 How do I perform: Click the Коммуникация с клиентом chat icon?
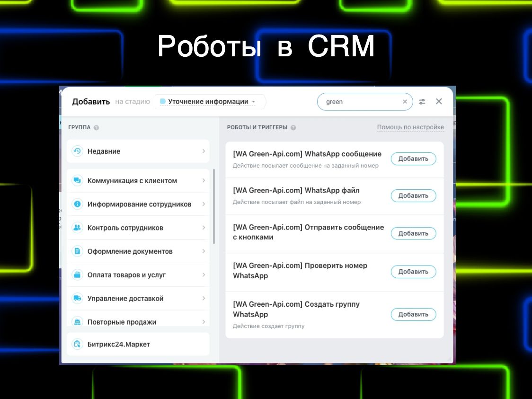coord(77,180)
